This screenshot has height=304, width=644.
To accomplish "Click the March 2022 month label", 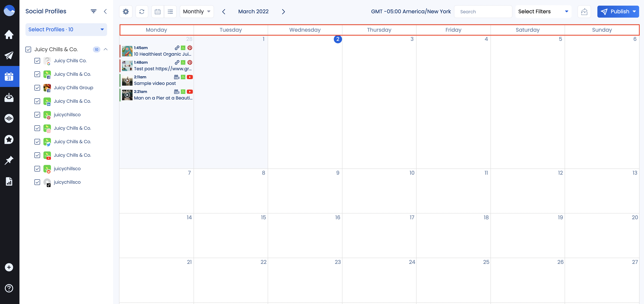I will (253, 11).
